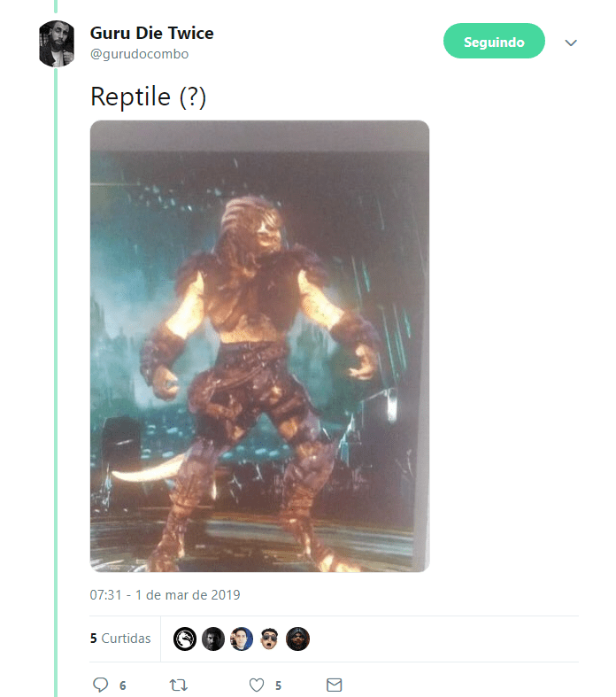Enlarge the Reptile character image

click(x=259, y=345)
